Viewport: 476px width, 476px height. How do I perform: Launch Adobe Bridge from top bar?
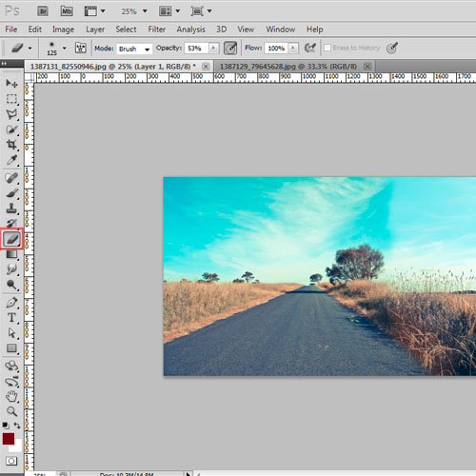43,11
